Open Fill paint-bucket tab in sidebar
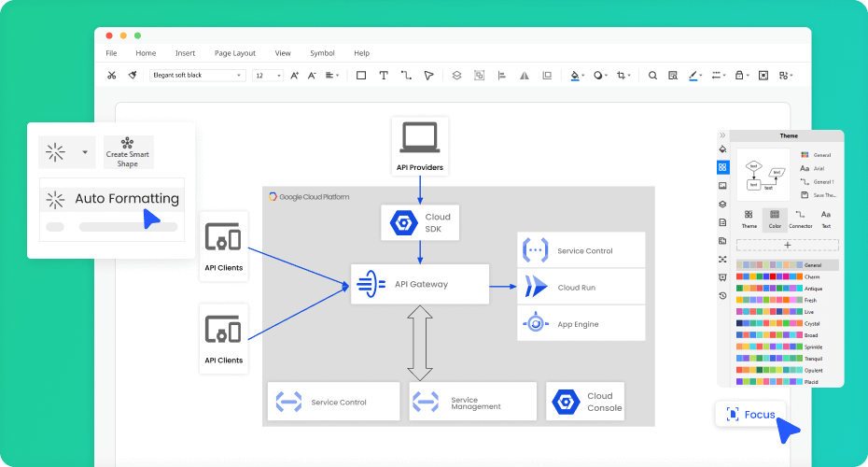Image resolution: width=868 pixels, height=467 pixels. [x=722, y=149]
